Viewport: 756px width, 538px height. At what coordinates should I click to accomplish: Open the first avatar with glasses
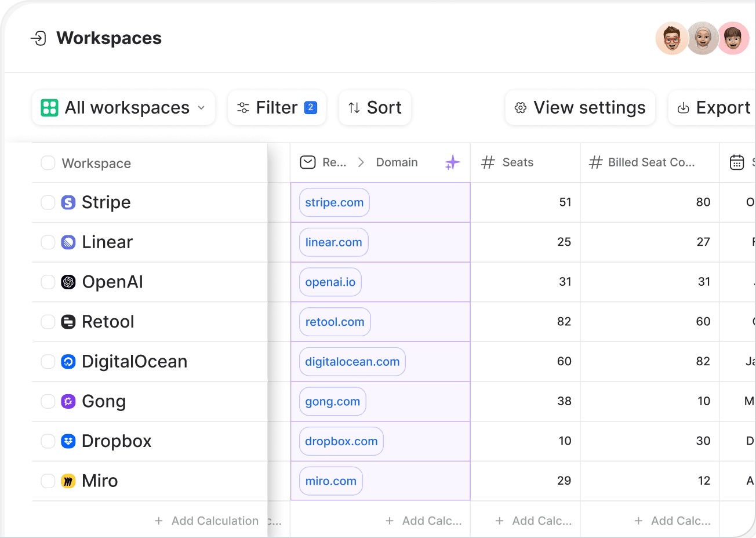[672, 38]
